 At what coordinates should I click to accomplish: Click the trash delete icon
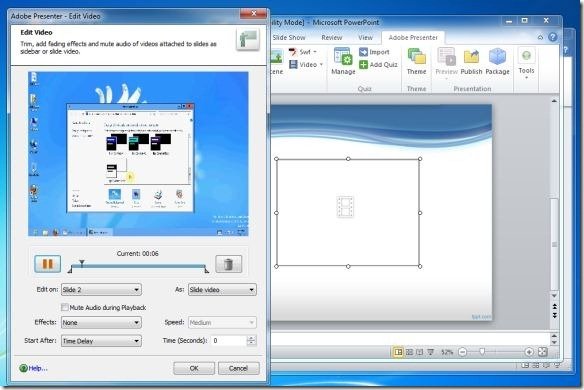(228, 264)
